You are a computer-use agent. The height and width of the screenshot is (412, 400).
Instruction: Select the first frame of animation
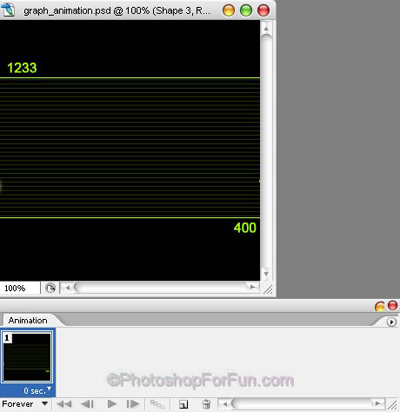click(x=64, y=404)
